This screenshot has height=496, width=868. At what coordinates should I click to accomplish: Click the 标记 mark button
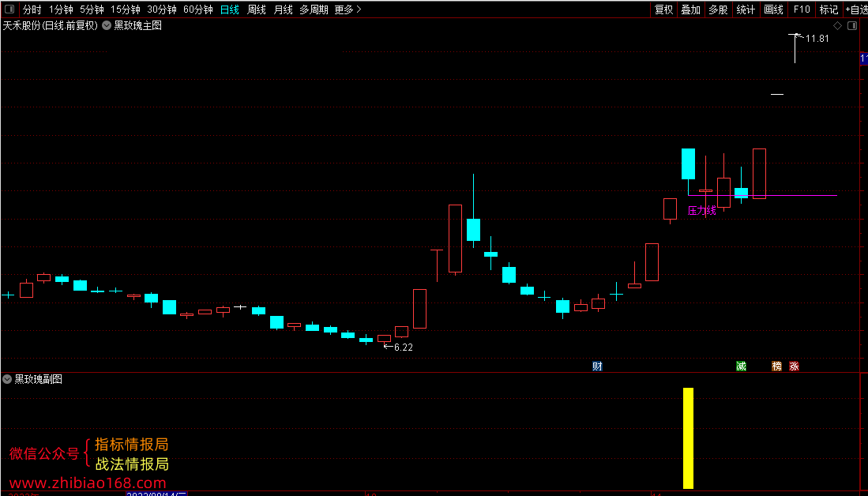(829, 9)
